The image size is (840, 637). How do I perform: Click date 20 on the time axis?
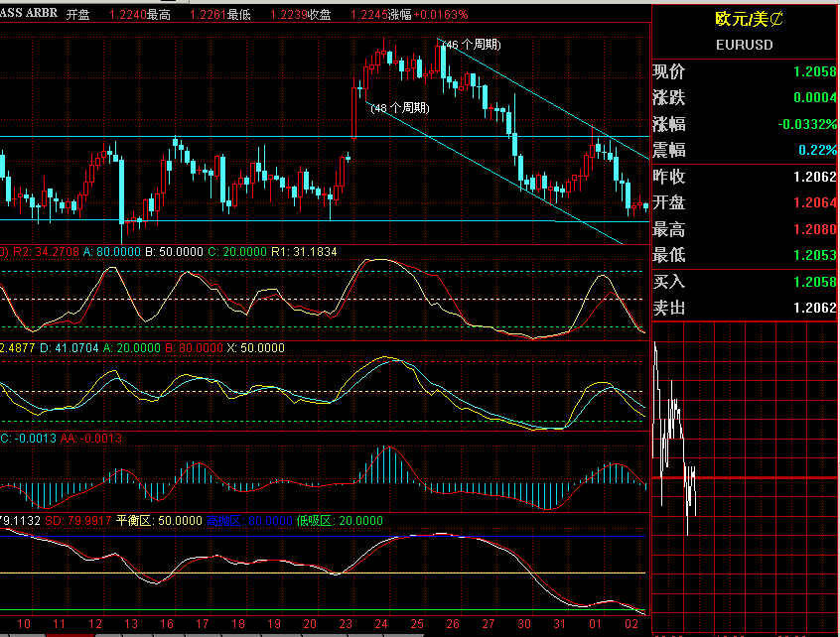[x=310, y=624]
